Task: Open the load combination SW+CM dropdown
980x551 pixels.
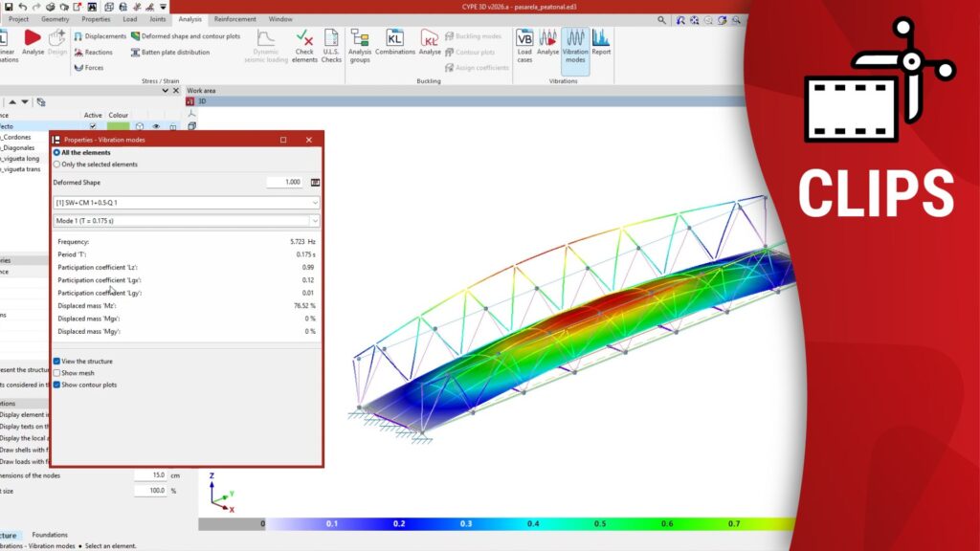Action: pos(187,203)
